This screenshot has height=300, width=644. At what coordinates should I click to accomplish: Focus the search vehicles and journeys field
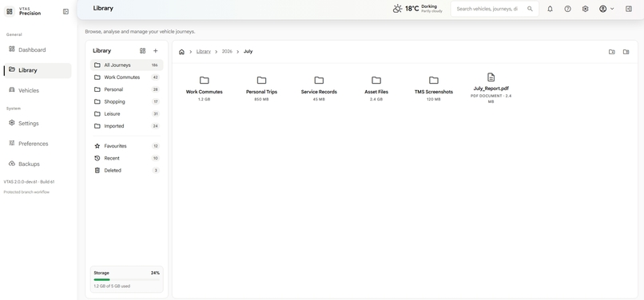click(494, 9)
